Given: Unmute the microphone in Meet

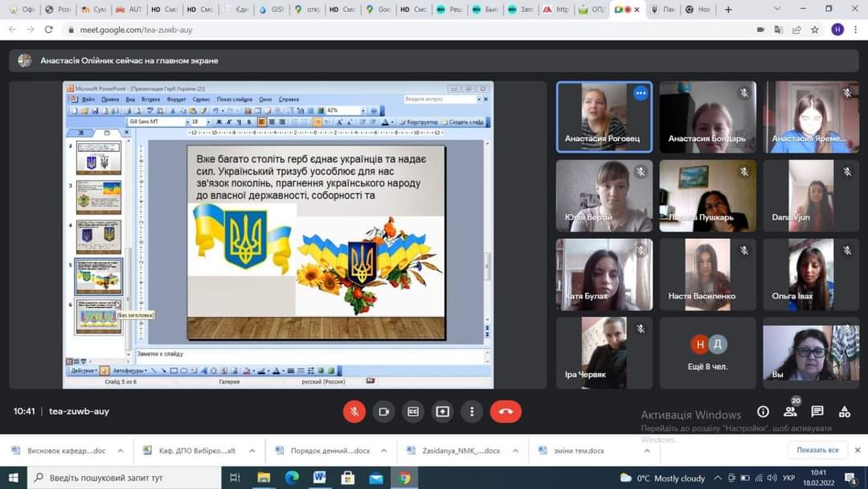Looking at the screenshot, I should [354, 411].
